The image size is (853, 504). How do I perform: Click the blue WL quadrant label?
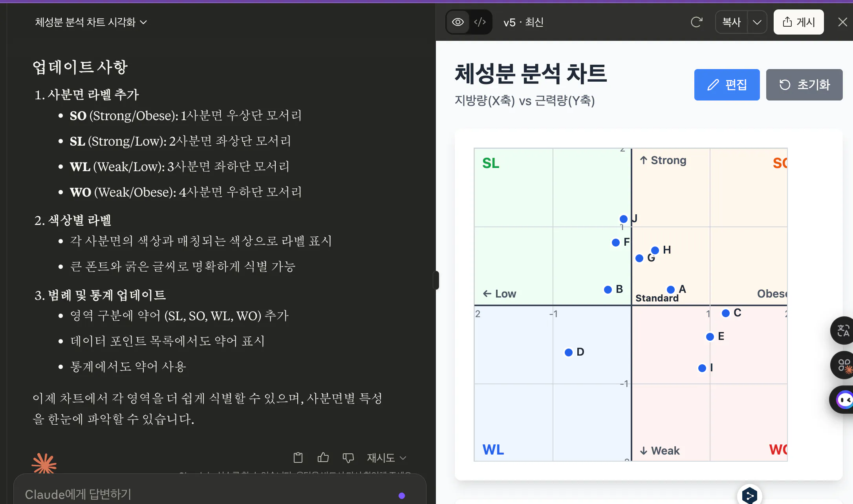[493, 449]
